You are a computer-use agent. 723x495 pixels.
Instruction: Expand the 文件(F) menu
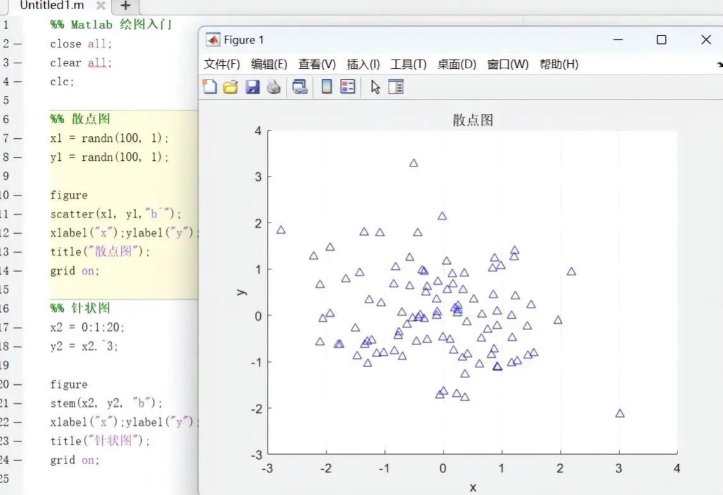223,64
